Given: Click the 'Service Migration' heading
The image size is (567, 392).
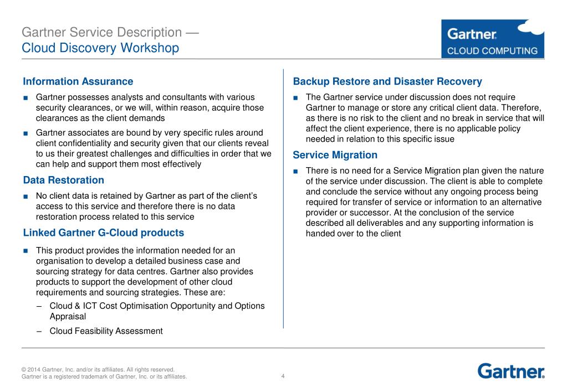Looking at the screenshot, I should 335,155.
